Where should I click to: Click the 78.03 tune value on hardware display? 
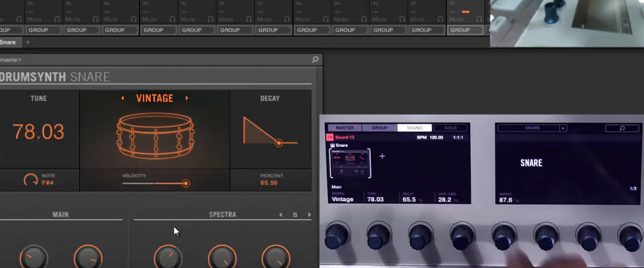point(376,200)
